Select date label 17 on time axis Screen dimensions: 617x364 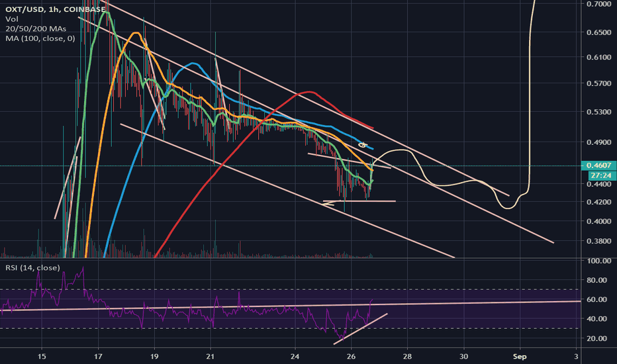[x=98, y=357]
